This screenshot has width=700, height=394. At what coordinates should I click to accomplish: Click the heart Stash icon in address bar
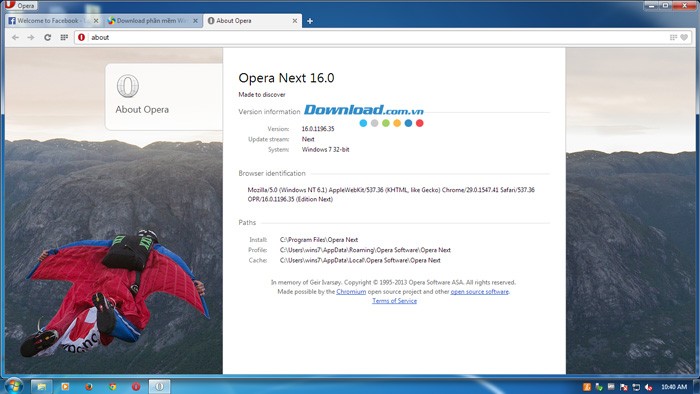684,37
